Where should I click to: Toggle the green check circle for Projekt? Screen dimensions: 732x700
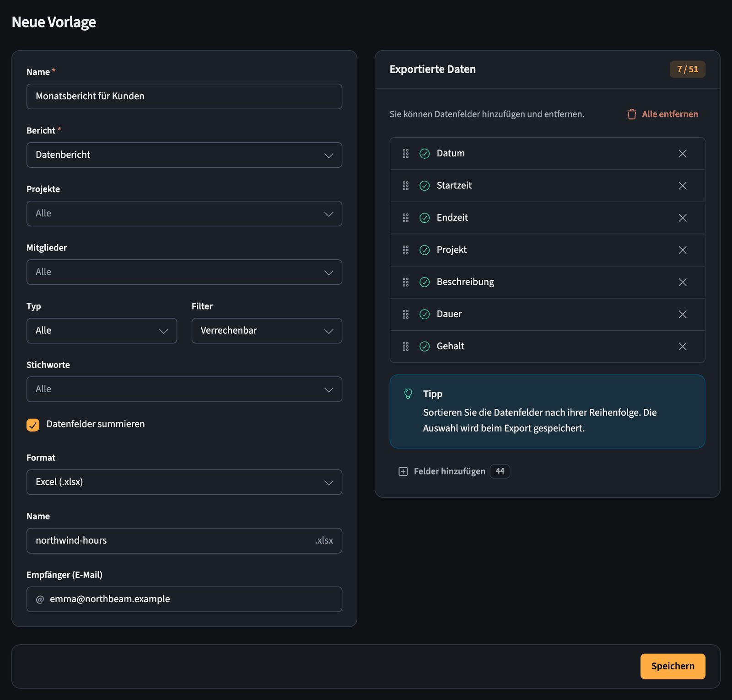click(425, 250)
